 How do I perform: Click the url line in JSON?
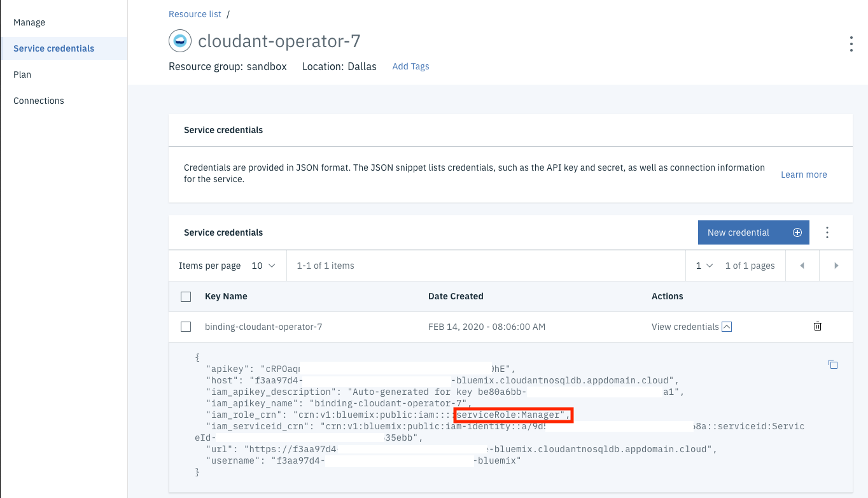coord(461,449)
